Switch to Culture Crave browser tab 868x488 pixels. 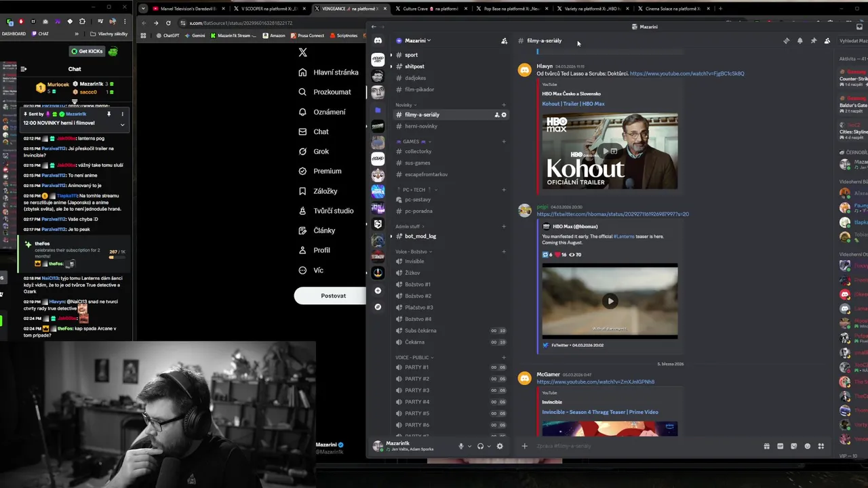(x=430, y=9)
